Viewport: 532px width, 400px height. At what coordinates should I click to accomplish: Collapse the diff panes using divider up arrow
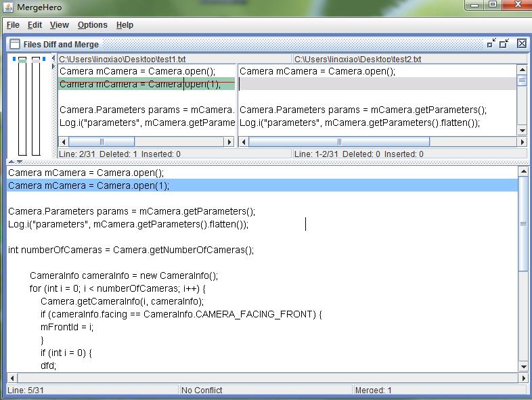pyautogui.click(x=11, y=161)
